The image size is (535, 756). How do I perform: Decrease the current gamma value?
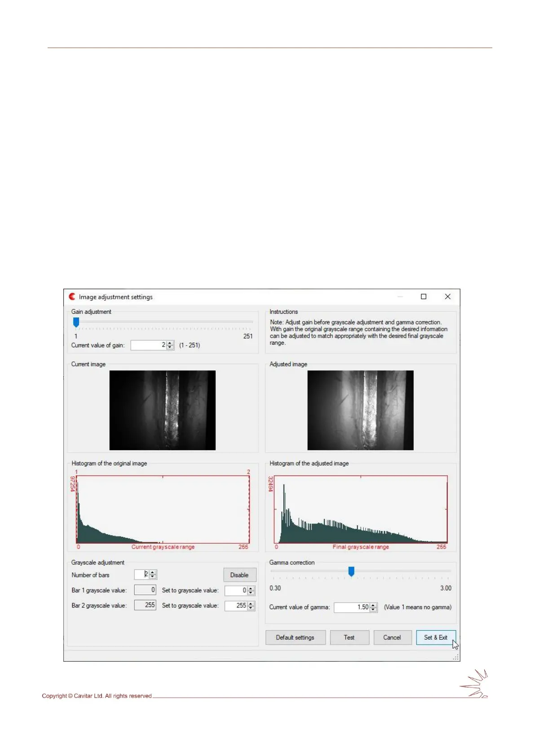[373, 610]
